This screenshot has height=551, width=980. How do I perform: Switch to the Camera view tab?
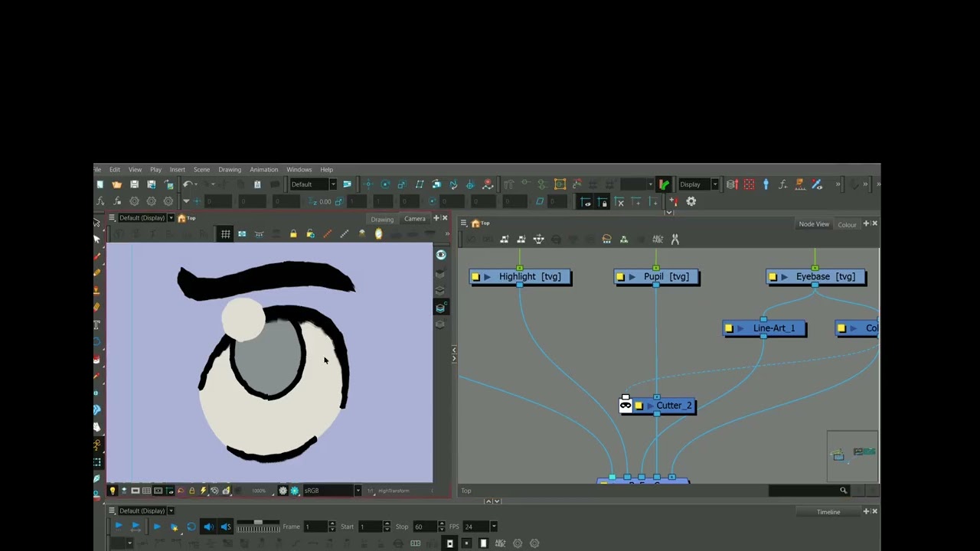(x=414, y=219)
